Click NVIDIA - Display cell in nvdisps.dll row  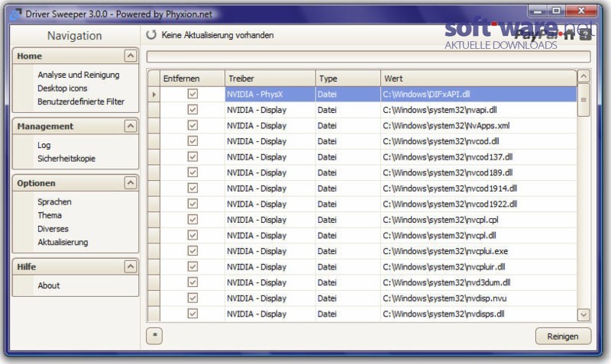[270, 314]
